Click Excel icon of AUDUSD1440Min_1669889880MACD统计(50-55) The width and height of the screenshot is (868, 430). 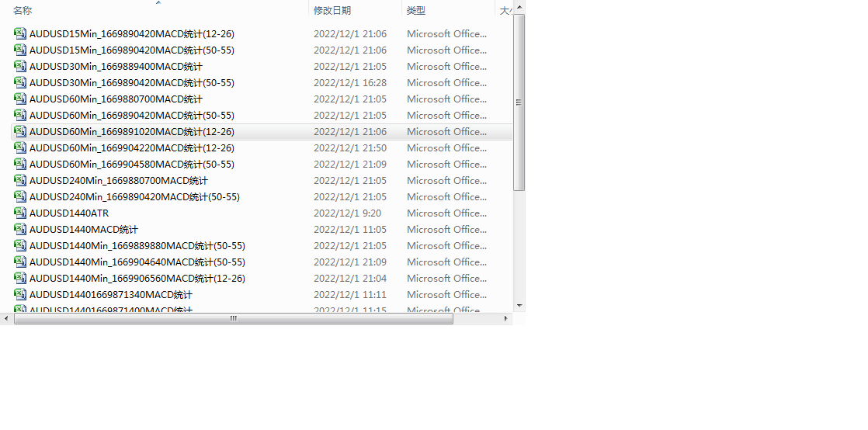(x=20, y=245)
